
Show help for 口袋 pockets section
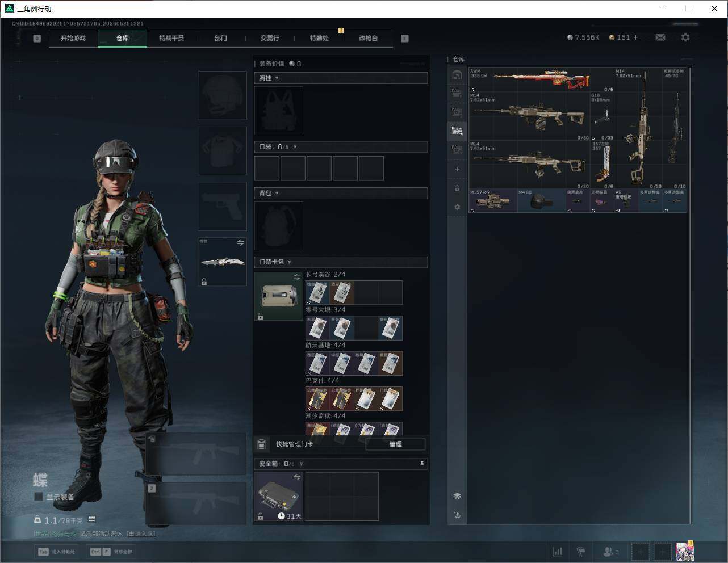click(x=295, y=147)
